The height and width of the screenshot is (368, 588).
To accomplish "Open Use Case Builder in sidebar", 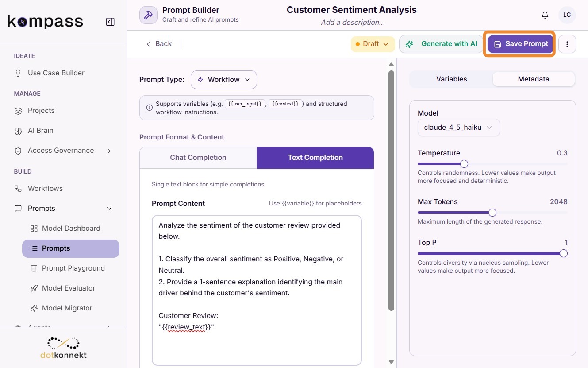I will [56, 73].
